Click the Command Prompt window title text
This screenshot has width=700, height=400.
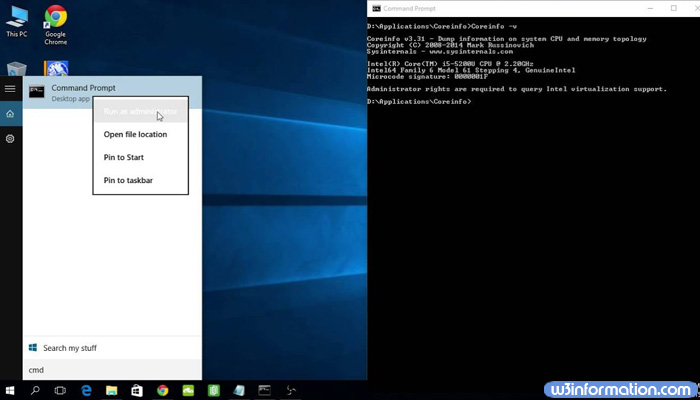[409, 8]
